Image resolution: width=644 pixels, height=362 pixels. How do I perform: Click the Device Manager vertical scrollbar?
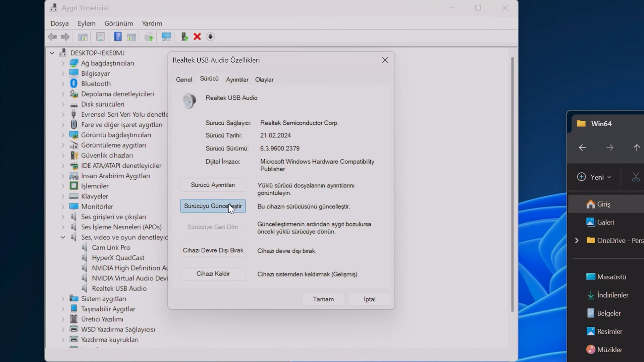coord(512,184)
